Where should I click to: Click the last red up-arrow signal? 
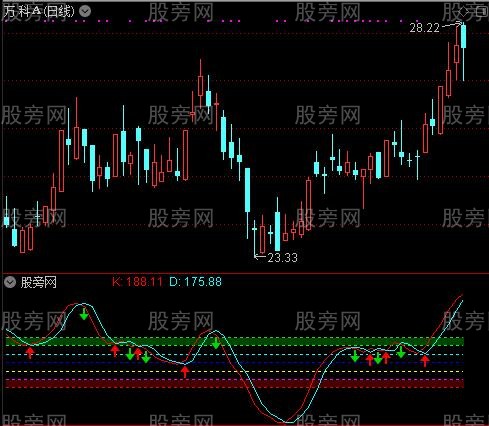click(425, 361)
